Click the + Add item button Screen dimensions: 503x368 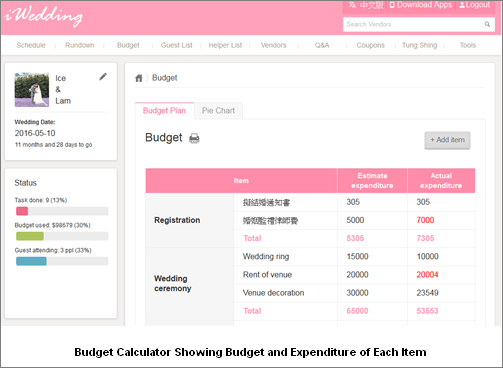click(x=447, y=140)
